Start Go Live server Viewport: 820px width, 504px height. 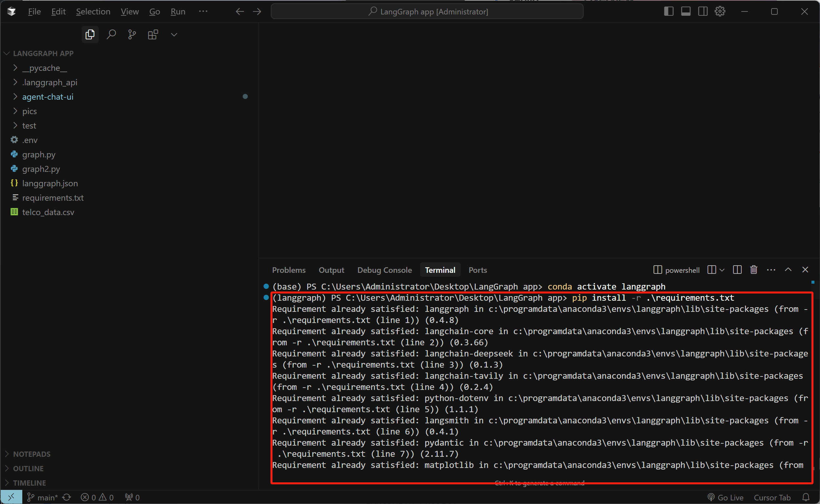725,497
